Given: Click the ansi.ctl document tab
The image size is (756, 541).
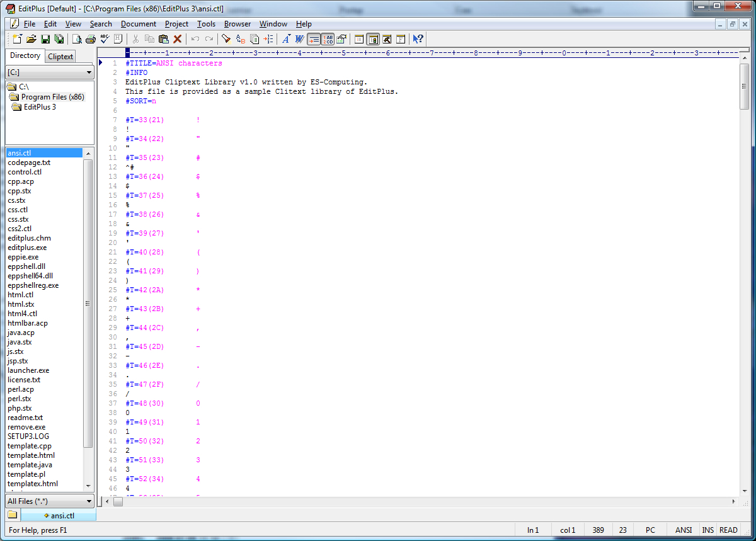Looking at the screenshot, I should [x=59, y=515].
